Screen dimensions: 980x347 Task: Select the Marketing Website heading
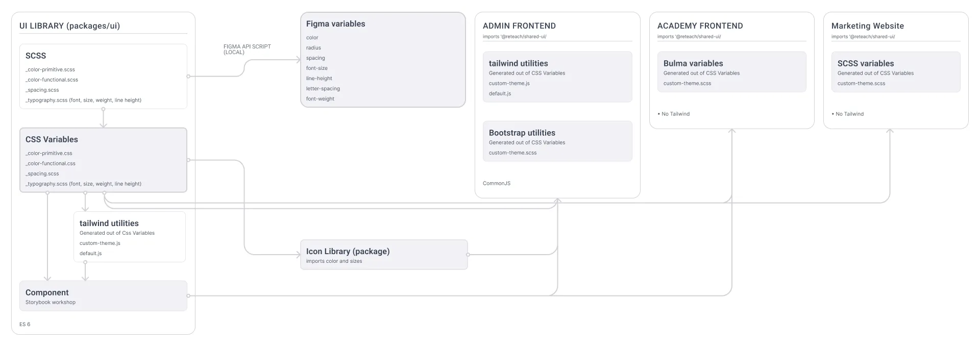pyautogui.click(x=867, y=26)
